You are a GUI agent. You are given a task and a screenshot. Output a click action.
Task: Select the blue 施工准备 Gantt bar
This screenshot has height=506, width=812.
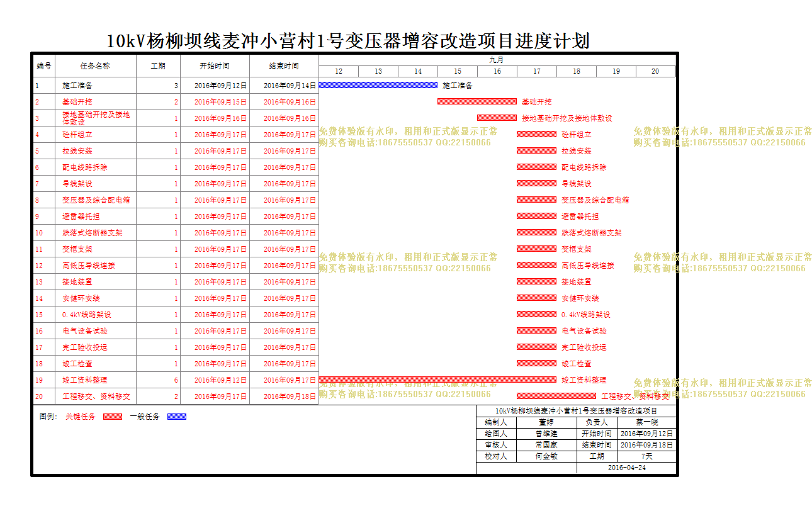pyautogui.click(x=378, y=85)
